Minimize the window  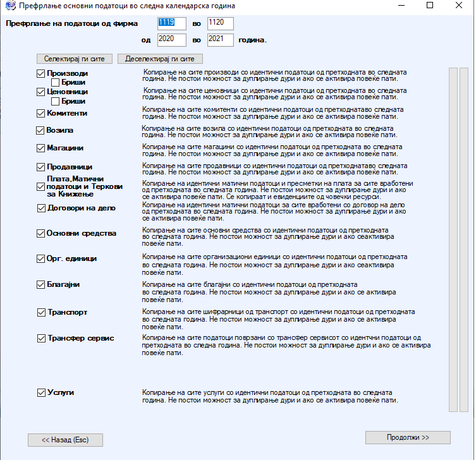tap(401, 6)
